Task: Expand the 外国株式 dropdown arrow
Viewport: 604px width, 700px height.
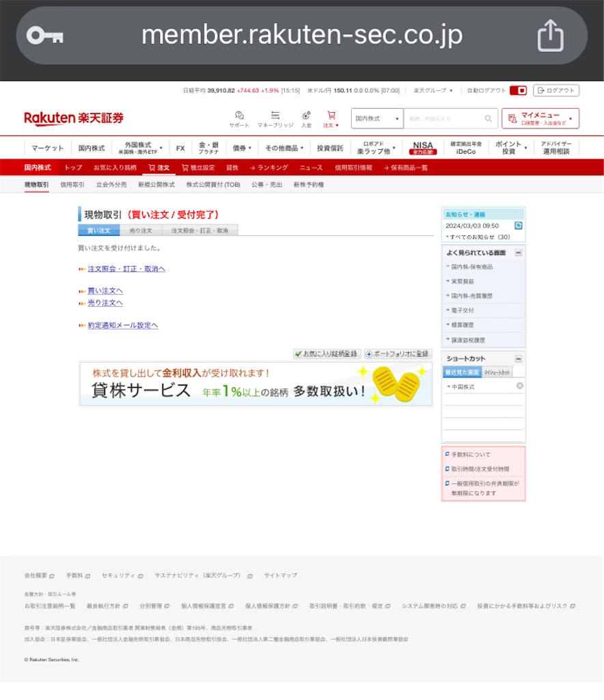Action: [x=161, y=147]
